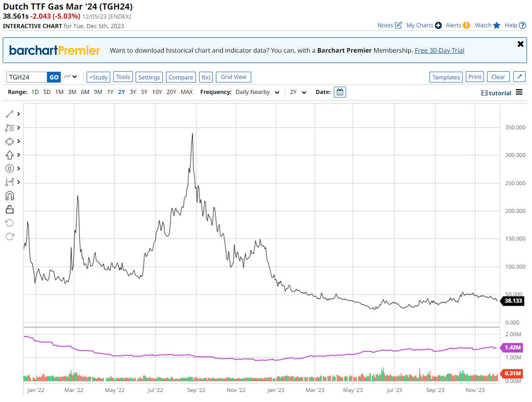Click the pop-out chart arrow icon
This screenshot has height=402, width=532.
click(519, 77)
